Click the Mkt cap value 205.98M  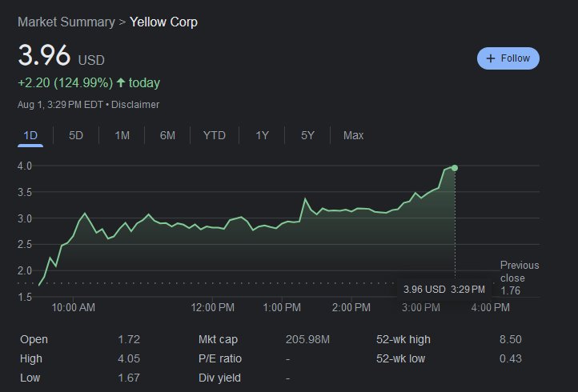point(307,339)
